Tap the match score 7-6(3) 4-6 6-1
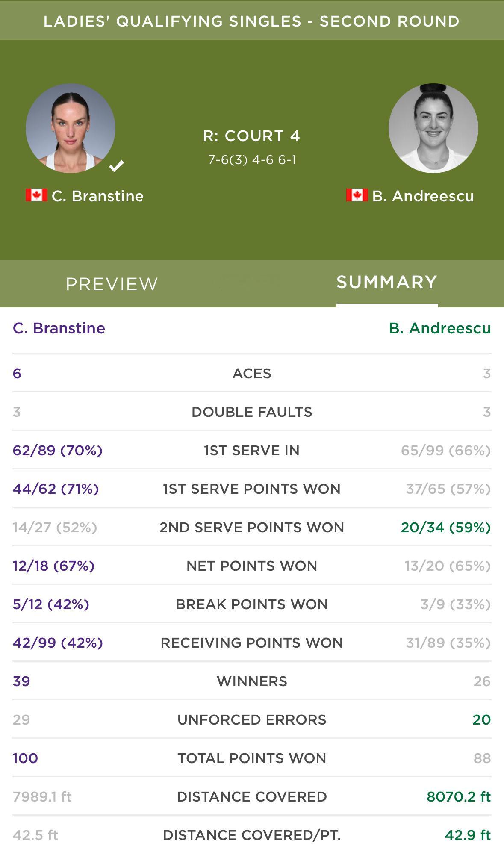 coord(252,160)
